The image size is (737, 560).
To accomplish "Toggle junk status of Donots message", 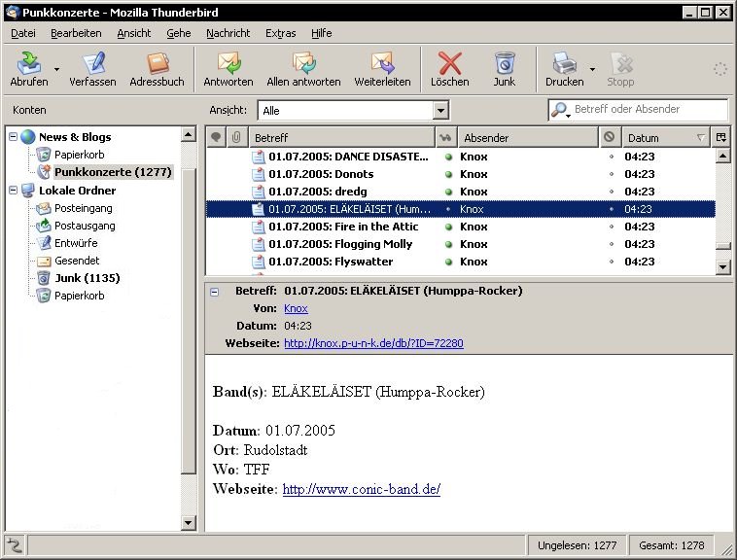I will point(611,174).
